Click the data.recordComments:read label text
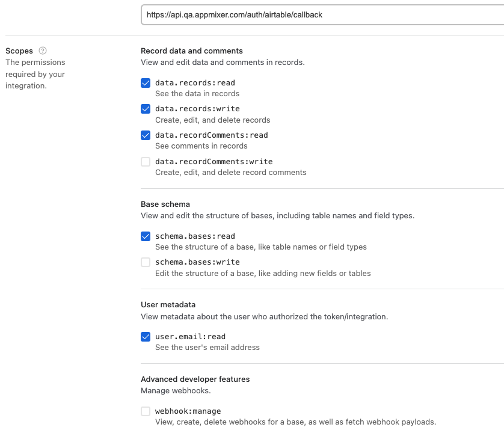Screen dimensions: 504x439 [212, 135]
